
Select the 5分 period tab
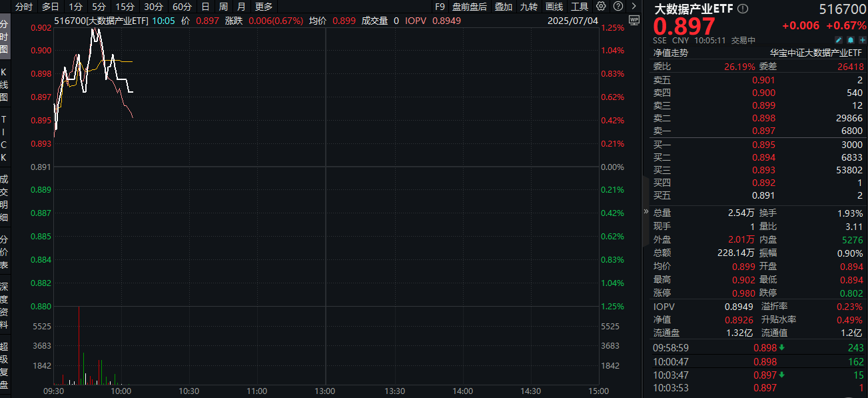99,6
